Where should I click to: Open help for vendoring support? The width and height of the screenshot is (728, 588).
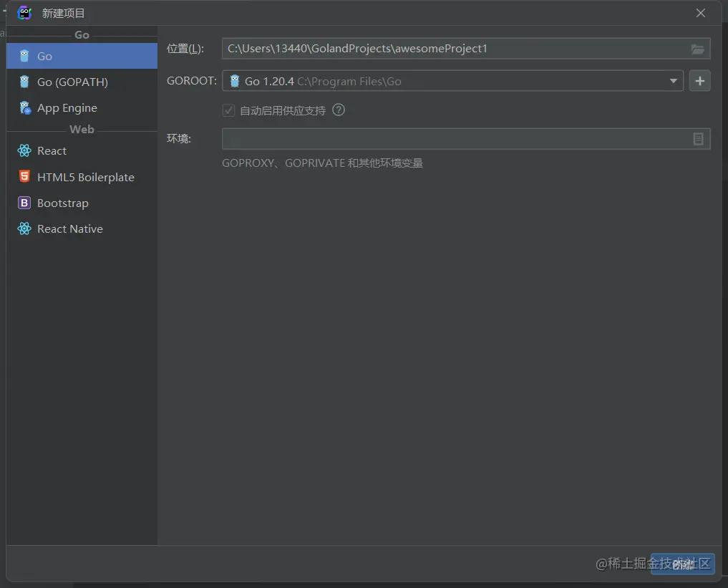339,110
